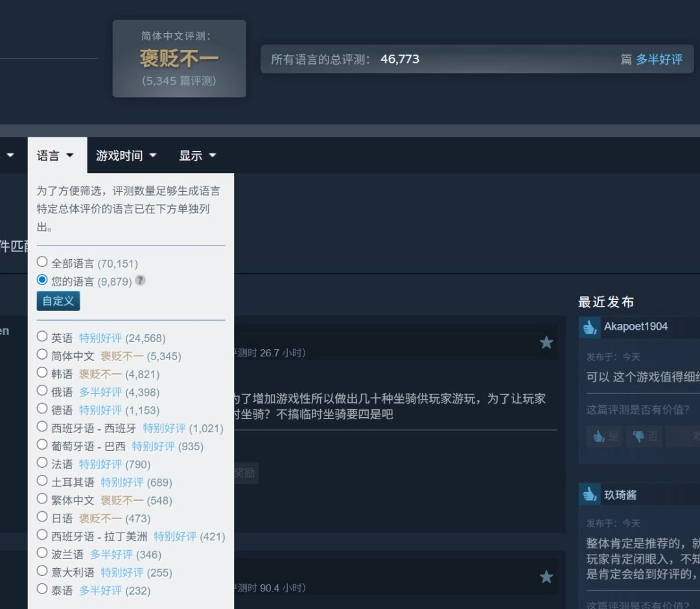Image resolution: width=700 pixels, height=609 pixels.
Task: Collapse the 语言 filter dropdown
Action: [x=56, y=155]
